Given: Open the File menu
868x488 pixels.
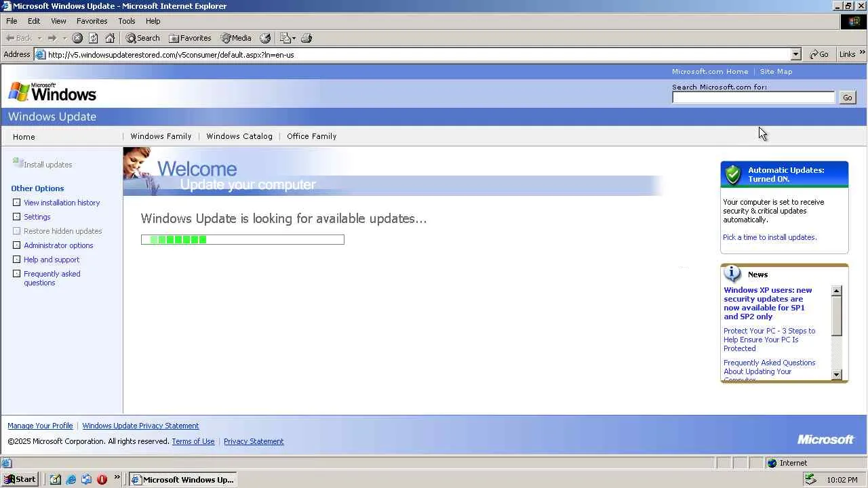Looking at the screenshot, I should 12,21.
